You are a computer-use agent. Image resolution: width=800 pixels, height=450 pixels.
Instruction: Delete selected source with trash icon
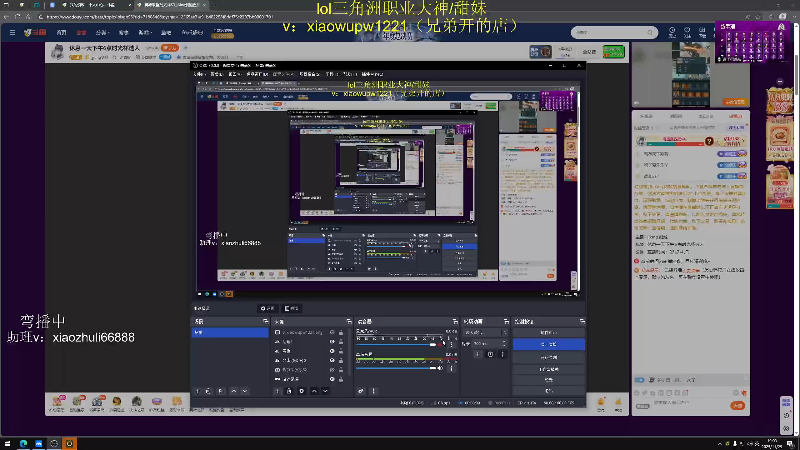coord(289,391)
